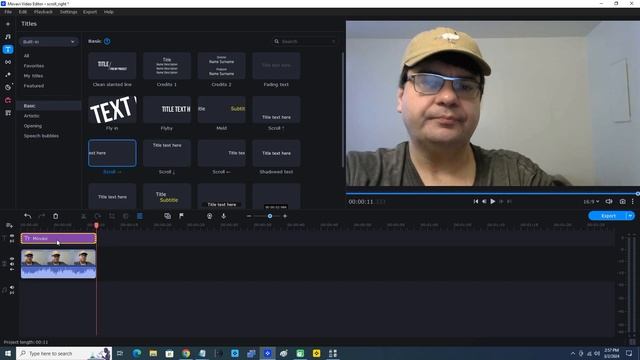Click the preview progress bar
The height and width of the screenshot is (360, 640).
click(492, 193)
